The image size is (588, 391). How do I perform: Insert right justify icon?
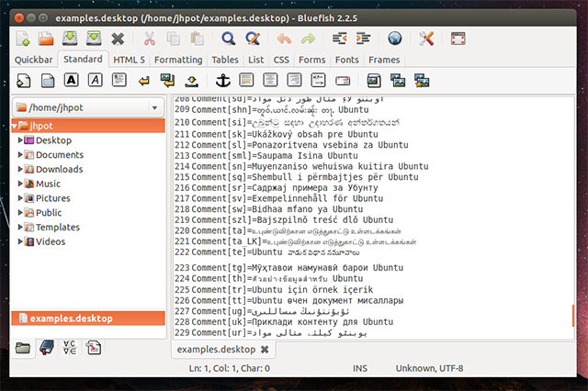click(294, 80)
